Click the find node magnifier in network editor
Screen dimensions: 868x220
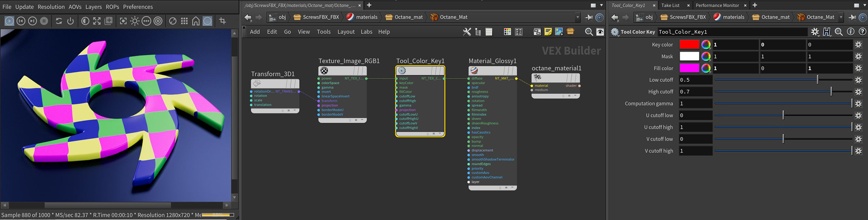pyautogui.click(x=588, y=32)
